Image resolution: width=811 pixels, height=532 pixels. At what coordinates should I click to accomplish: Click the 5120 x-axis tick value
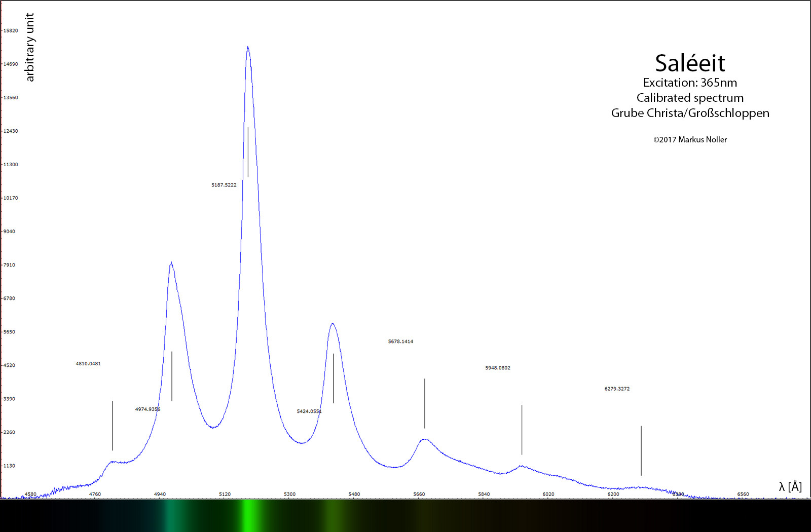225,494
